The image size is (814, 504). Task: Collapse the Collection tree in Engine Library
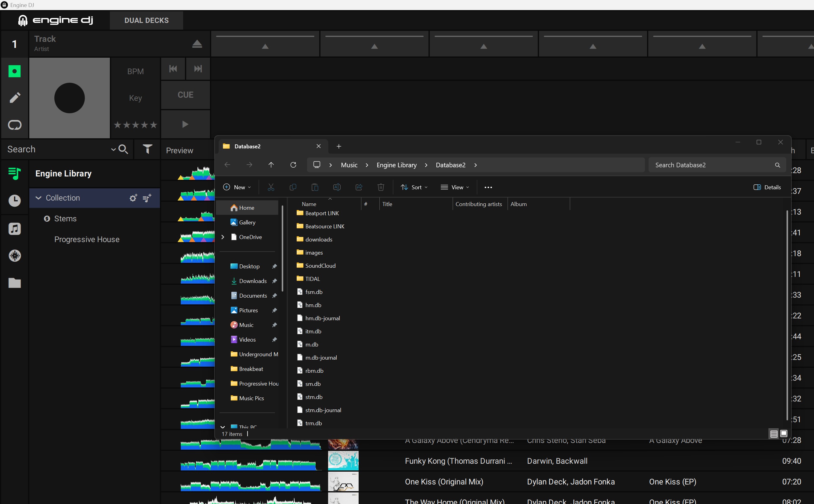(39, 198)
